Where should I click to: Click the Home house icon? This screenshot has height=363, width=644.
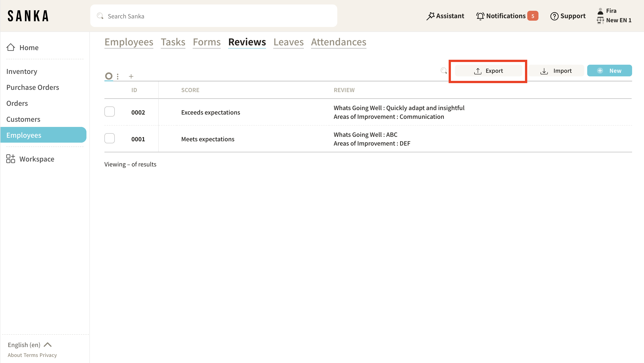11,47
